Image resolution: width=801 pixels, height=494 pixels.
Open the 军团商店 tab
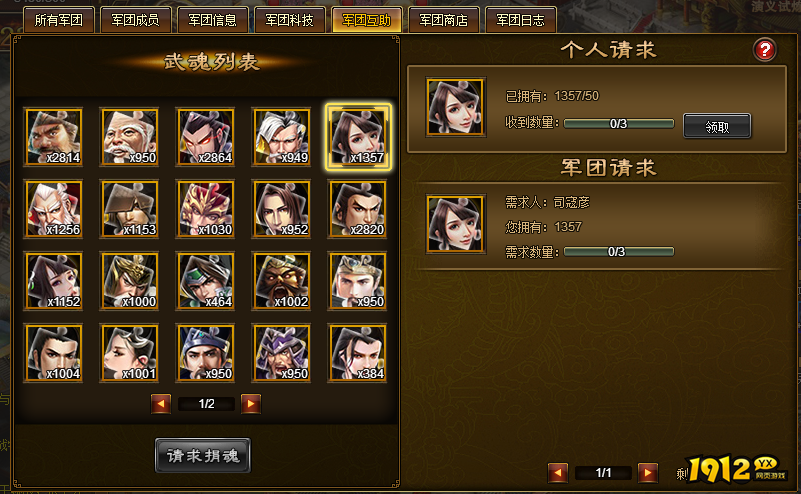(443, 20)
